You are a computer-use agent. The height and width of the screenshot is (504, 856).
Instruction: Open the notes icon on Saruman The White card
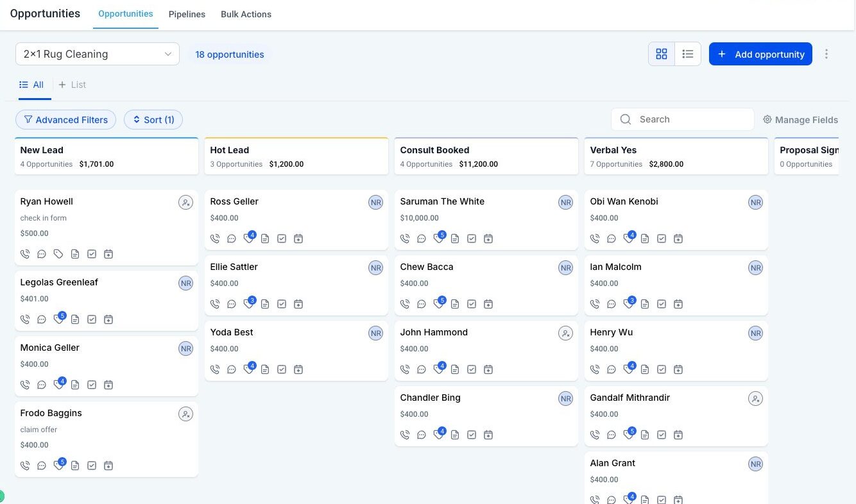click(455, 239)
